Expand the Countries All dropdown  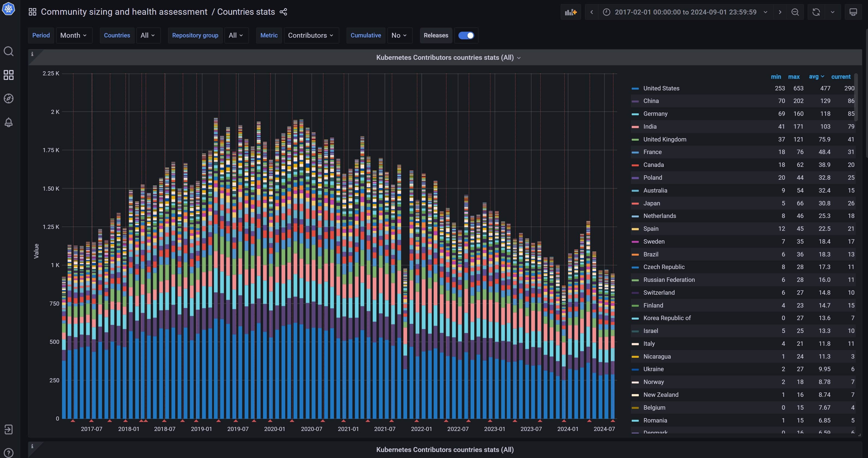pyautogui.click(x=148, y=35)
